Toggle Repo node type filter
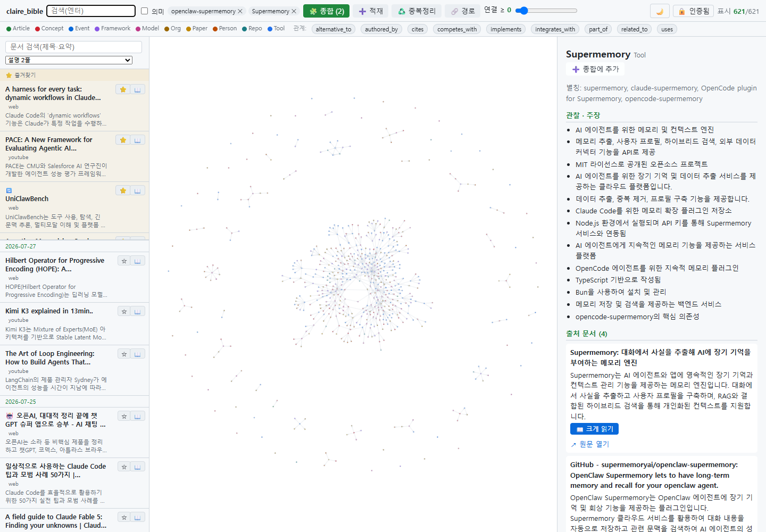Viewport: 766px width, 532px height. pyautogui.click(x=252, y=29)
